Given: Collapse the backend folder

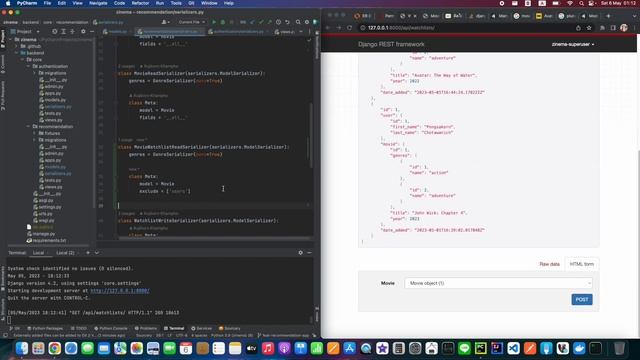Looking at the screenshot, I should point(16,53).
